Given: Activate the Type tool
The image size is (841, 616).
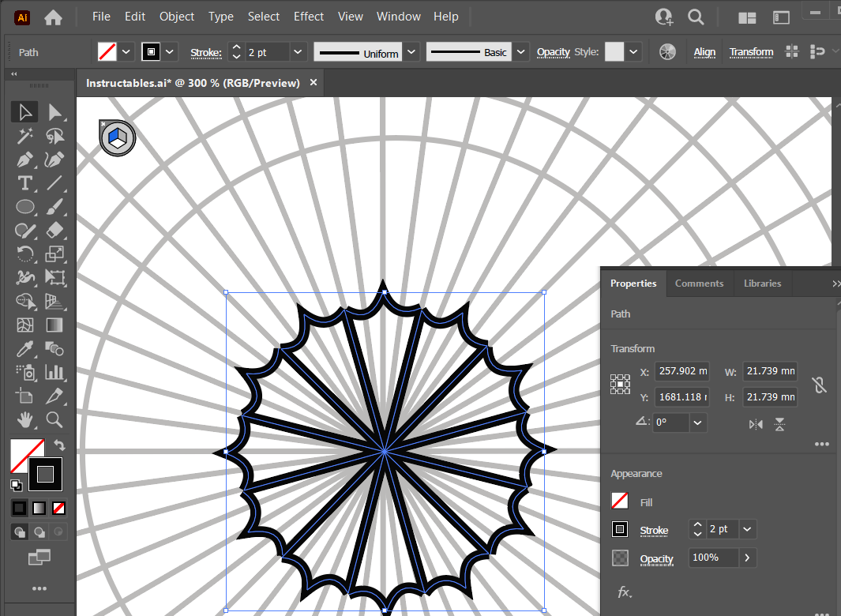Looking at the screenshot, I should [25, 183].
